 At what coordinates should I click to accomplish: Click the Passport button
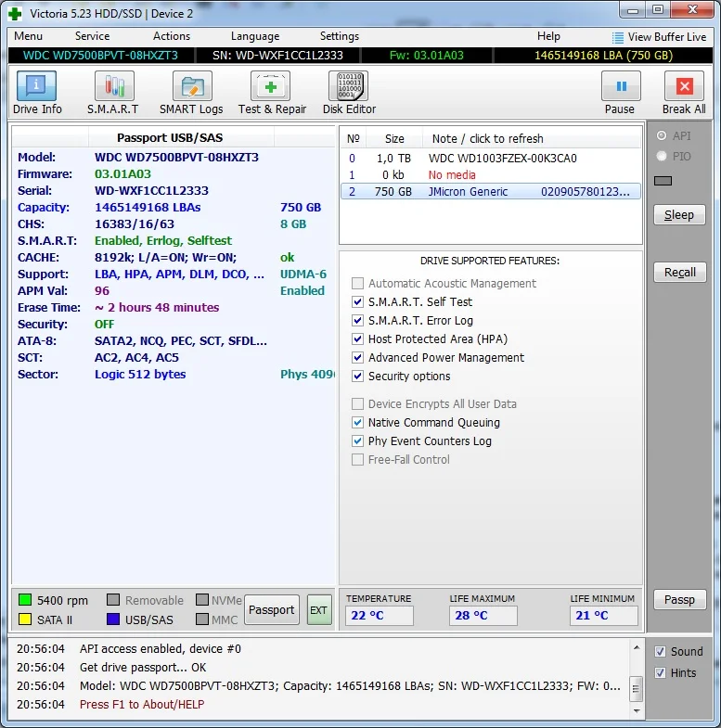click(272, 609)
